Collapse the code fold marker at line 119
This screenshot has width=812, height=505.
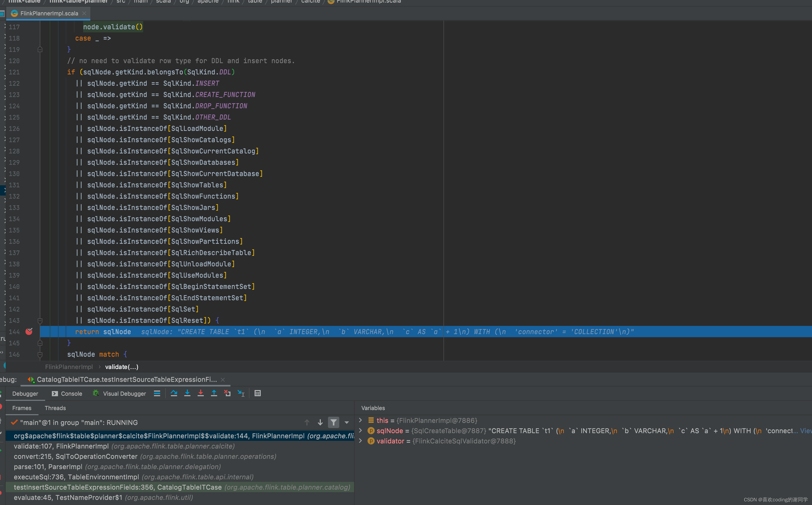pos(40,50)
